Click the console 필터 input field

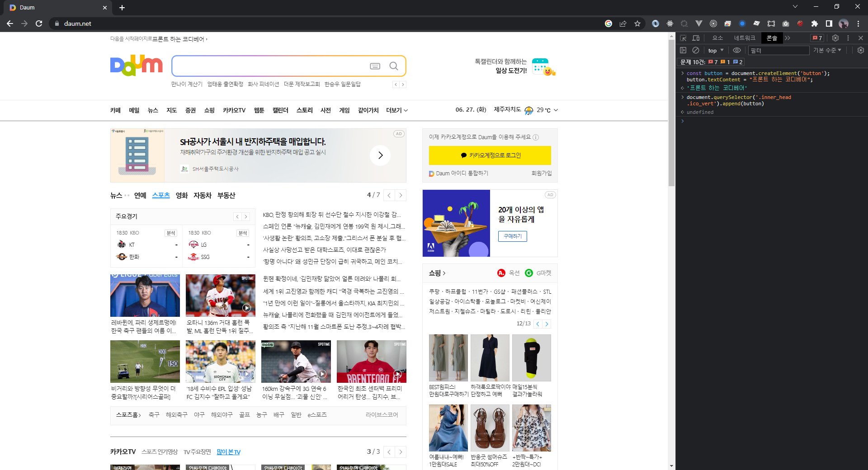(x=778, y=50)
